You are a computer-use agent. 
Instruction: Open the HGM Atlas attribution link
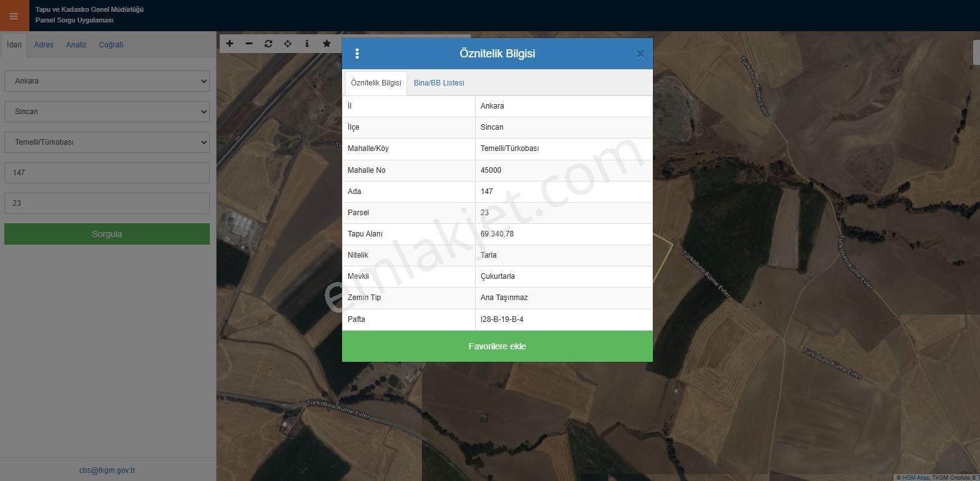point(916,478)
